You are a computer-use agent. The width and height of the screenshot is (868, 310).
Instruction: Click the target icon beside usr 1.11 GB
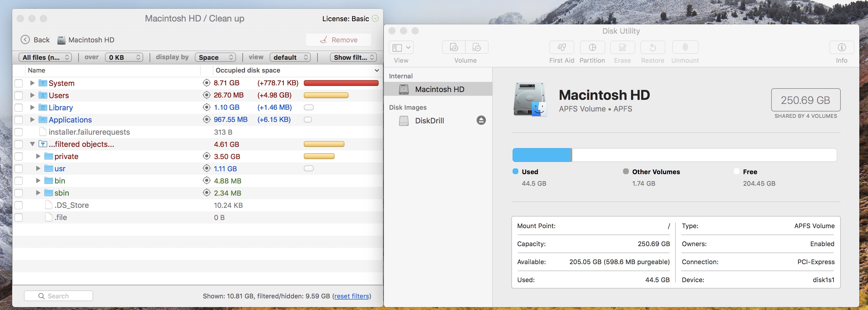pos(206,168)
